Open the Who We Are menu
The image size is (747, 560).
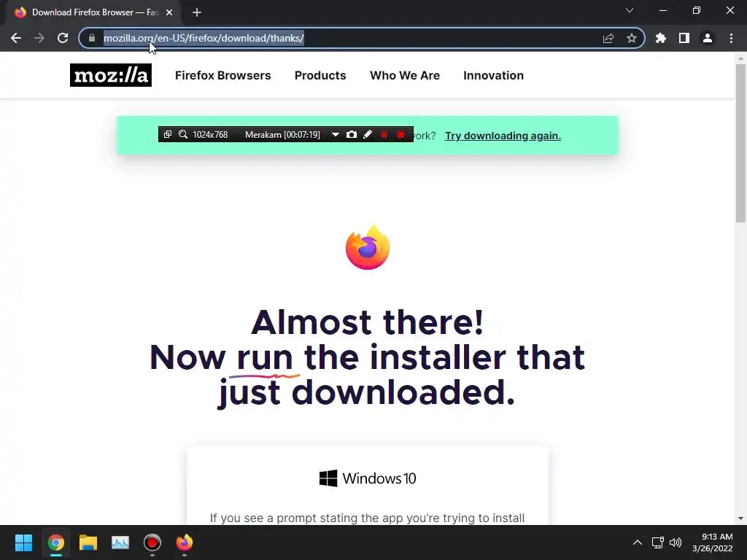pos(405,75)
